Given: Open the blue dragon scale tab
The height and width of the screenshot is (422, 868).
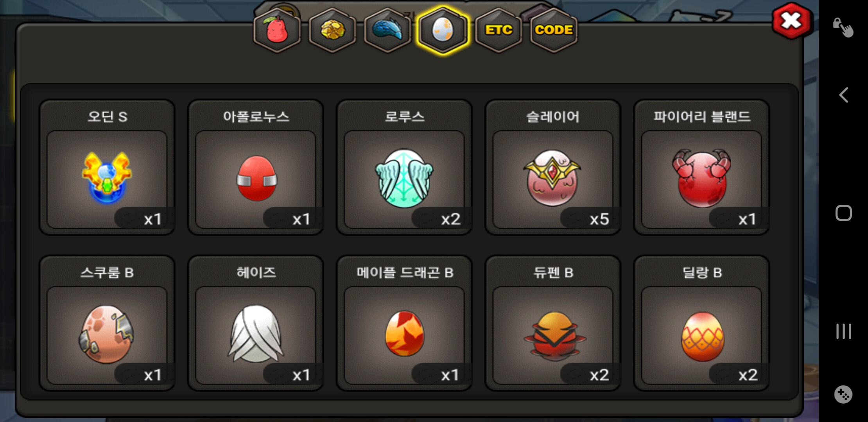Looking at the screenshot, I should [387, 30].
